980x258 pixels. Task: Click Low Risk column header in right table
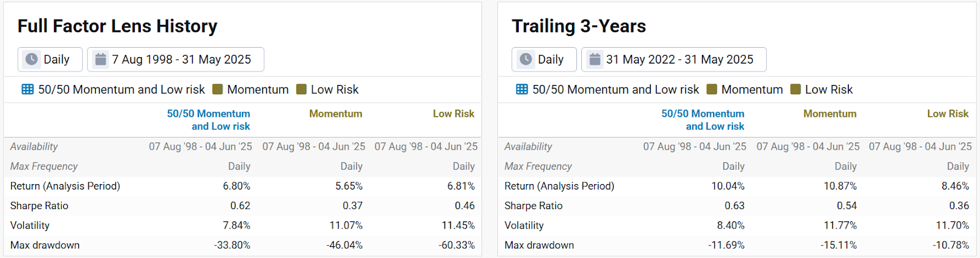coord(948,114)
